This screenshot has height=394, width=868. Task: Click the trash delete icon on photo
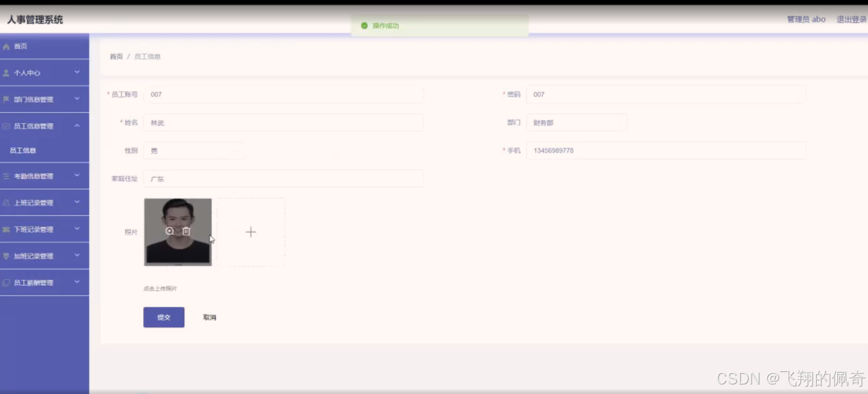tap(186, 231)
